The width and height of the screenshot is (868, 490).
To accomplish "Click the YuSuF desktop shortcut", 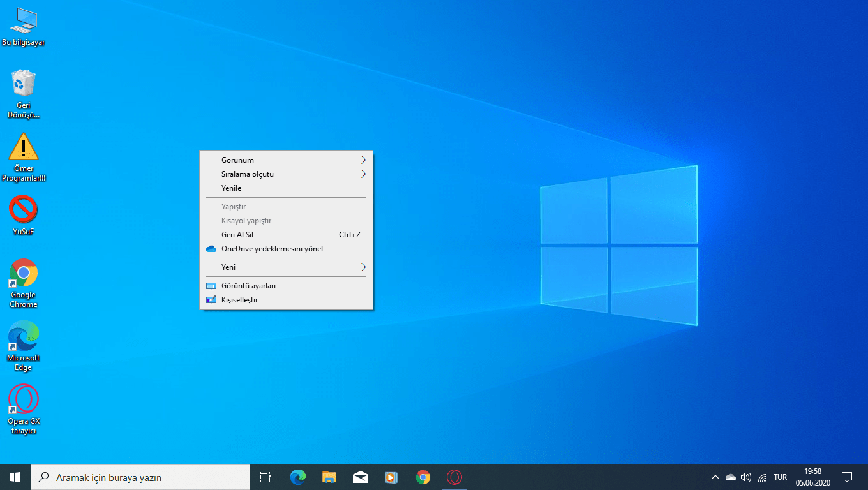I will point(23,209).
